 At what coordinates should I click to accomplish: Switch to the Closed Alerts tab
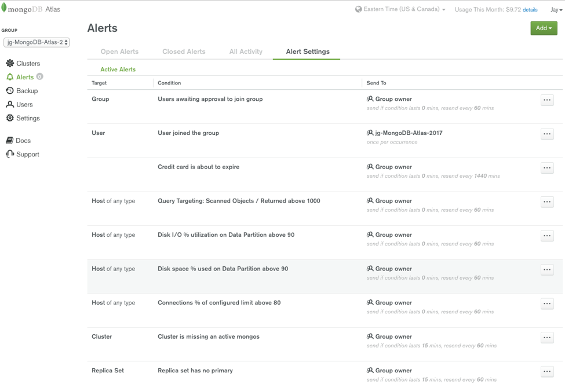(x=184, y=52)
